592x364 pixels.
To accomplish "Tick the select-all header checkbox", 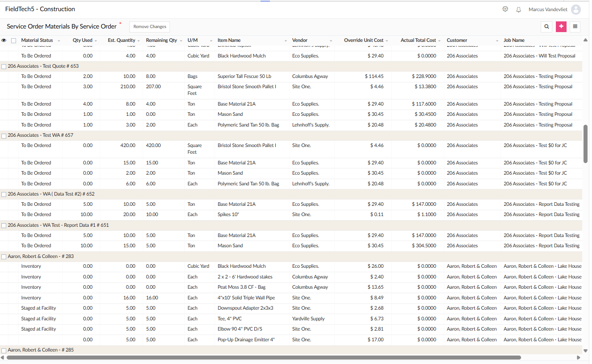I will [x=14, y=41].
